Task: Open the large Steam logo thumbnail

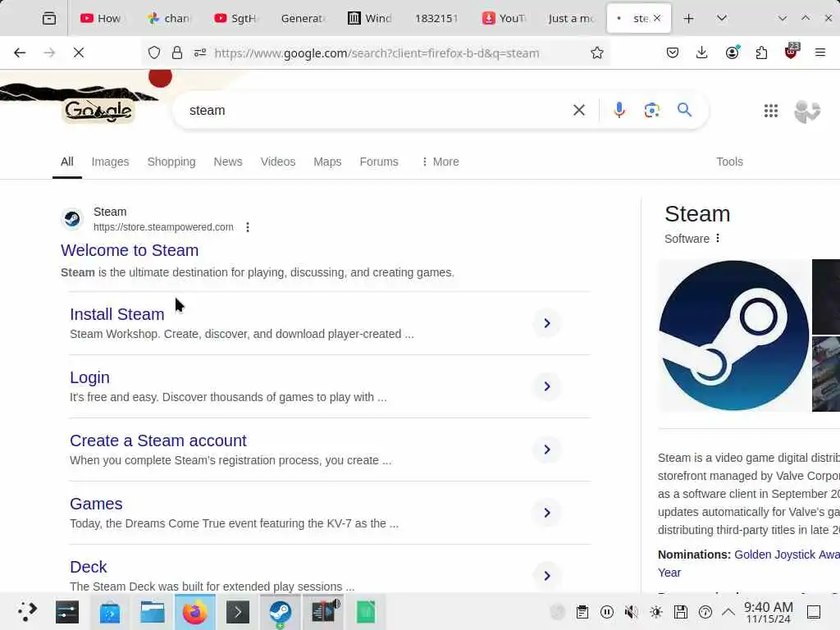Action: (x=734, y=336)
